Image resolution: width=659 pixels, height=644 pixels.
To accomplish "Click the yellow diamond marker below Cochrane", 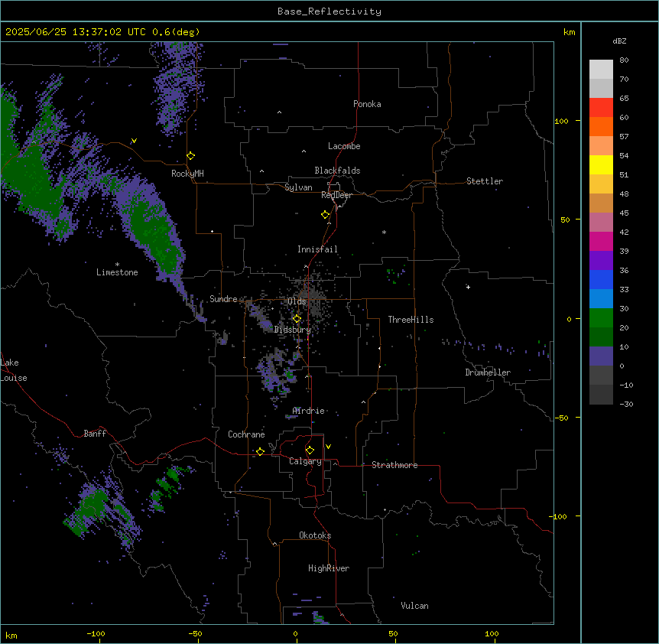I will click(x=260, y=451).
